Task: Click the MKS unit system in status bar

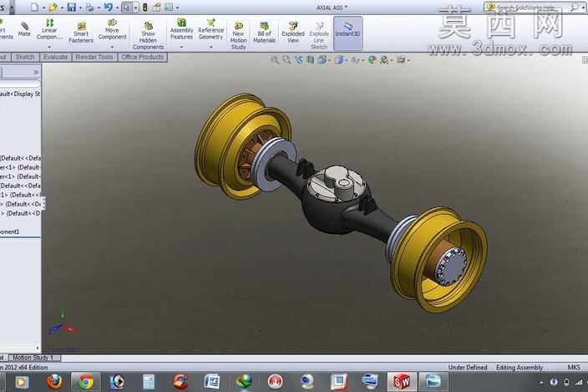Action: pyautogui.click(x=574, y=367)
